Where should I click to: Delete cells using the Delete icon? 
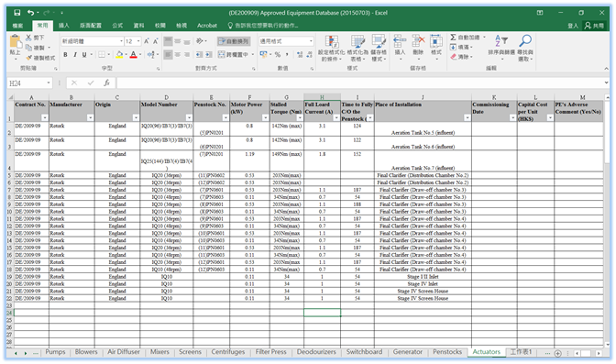click(x=418, y=41)
